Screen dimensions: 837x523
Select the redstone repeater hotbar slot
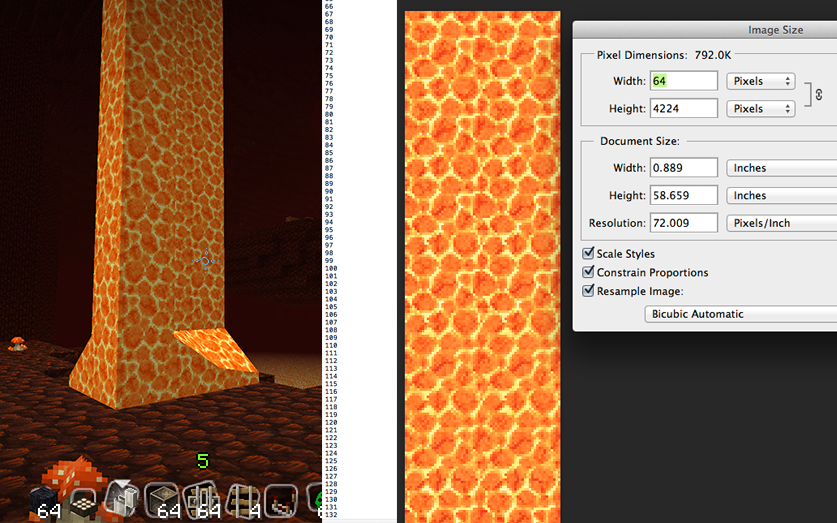click(281, 502)
